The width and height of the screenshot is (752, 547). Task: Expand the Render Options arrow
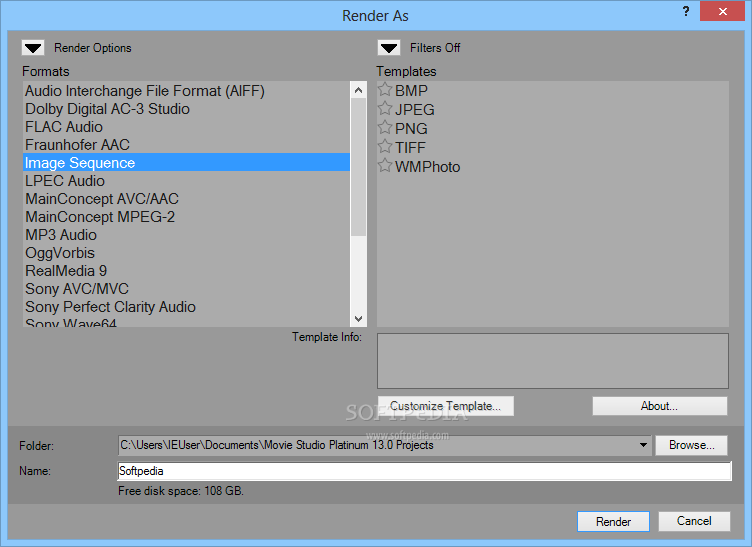tap(33, 48)
